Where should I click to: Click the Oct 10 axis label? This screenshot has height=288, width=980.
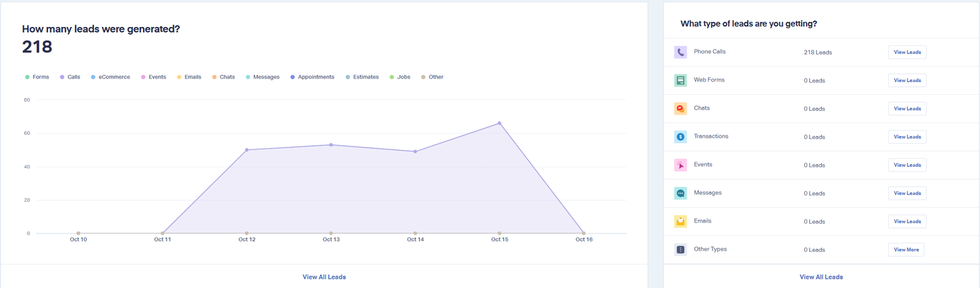(x=78, y=240)
